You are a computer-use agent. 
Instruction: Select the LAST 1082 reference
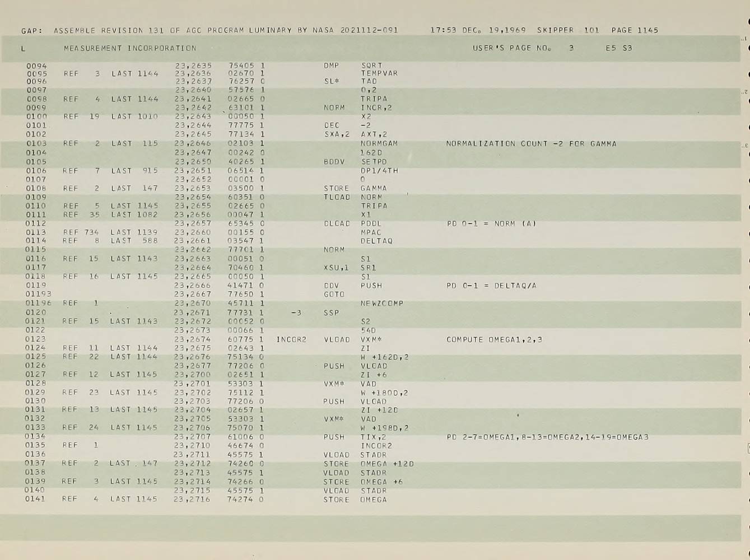coord(134,214)
